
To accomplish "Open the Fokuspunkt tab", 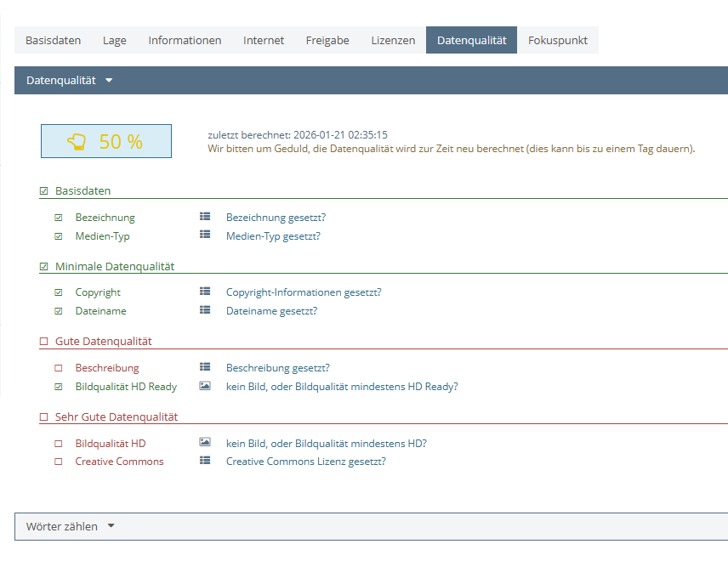I will click(558, 40).
